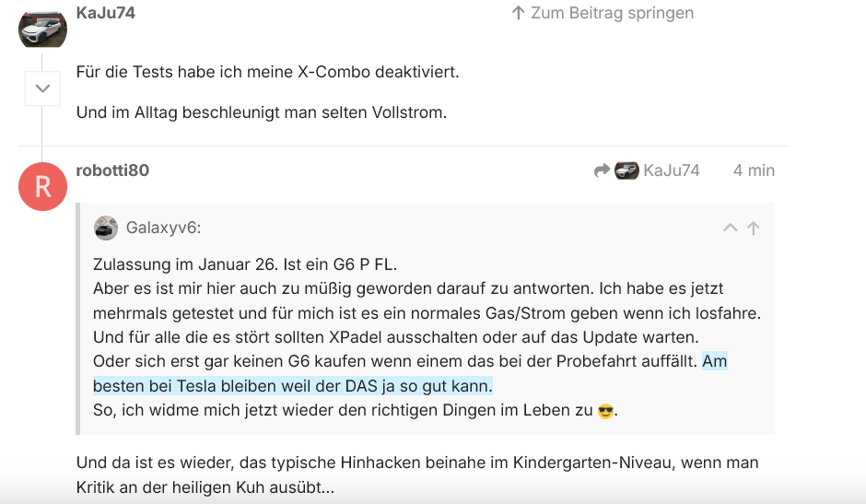Image resolution: width=866 pixels, height=504 pixels.
Task: Click up-arrow icon beside "Zum Beitrag springen"
Action: pyautogui.click(x=518, y=13)
